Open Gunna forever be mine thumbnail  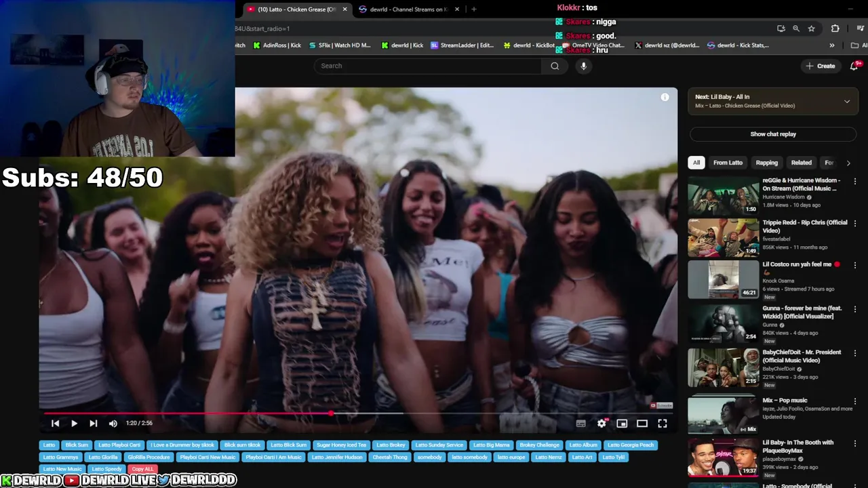[724, 323]
